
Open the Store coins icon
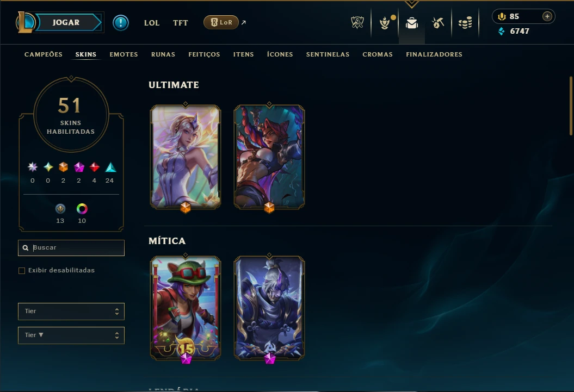[x=465, y=23]
